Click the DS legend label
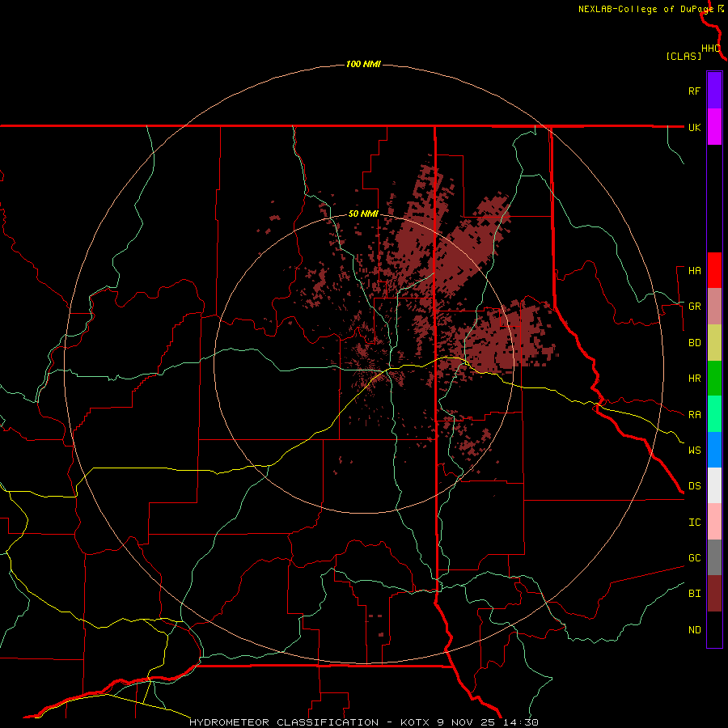Image resolution: width=728 pixels, height=728 pixels. click(694, 486)
